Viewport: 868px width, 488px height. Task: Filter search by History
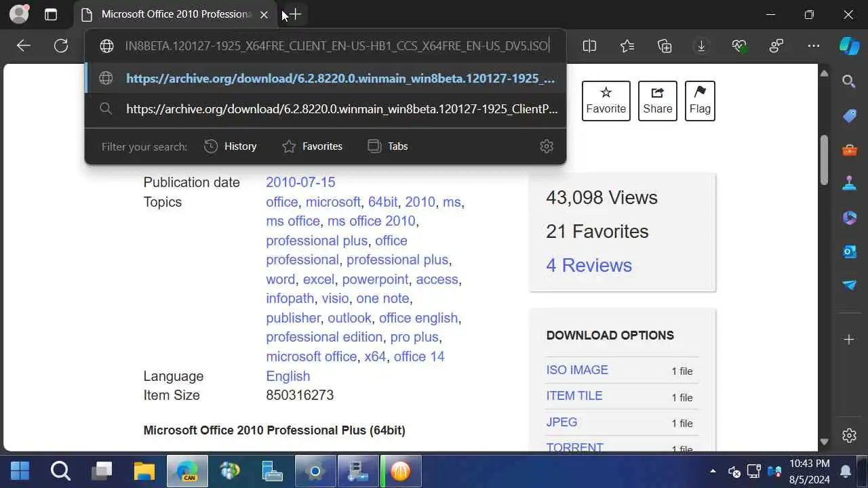[x=231, y=146]
